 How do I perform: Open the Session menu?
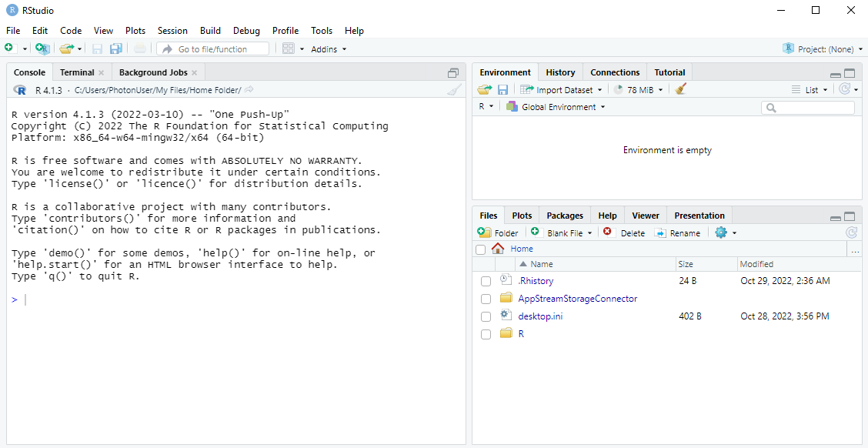(x=172, y=31)
